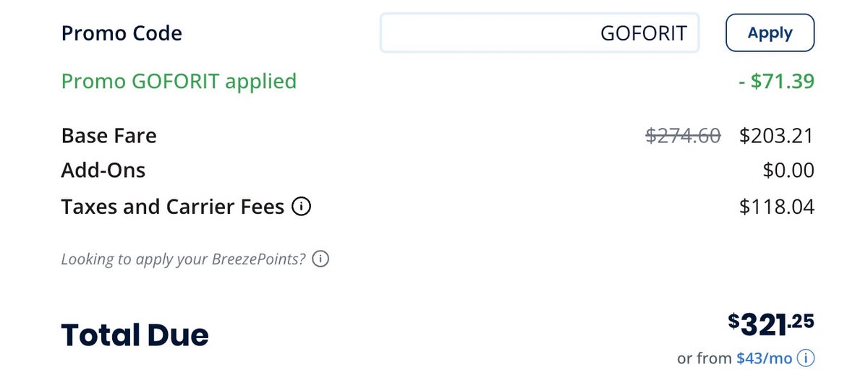Open the $43/mo monthly payment link
868x388 pixels.
(764, 358)
